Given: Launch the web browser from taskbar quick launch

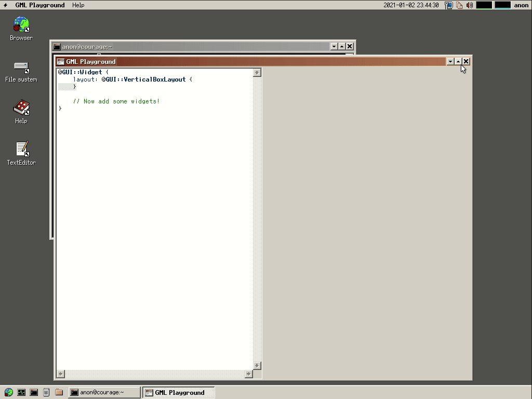Looking at the screenshot, I should [8, 392].
